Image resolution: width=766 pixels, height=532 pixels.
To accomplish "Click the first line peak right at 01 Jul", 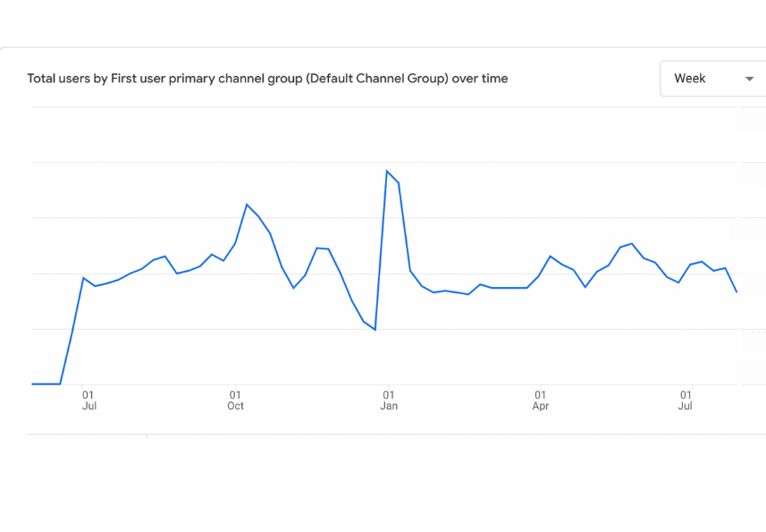I will tap(83, 278).
